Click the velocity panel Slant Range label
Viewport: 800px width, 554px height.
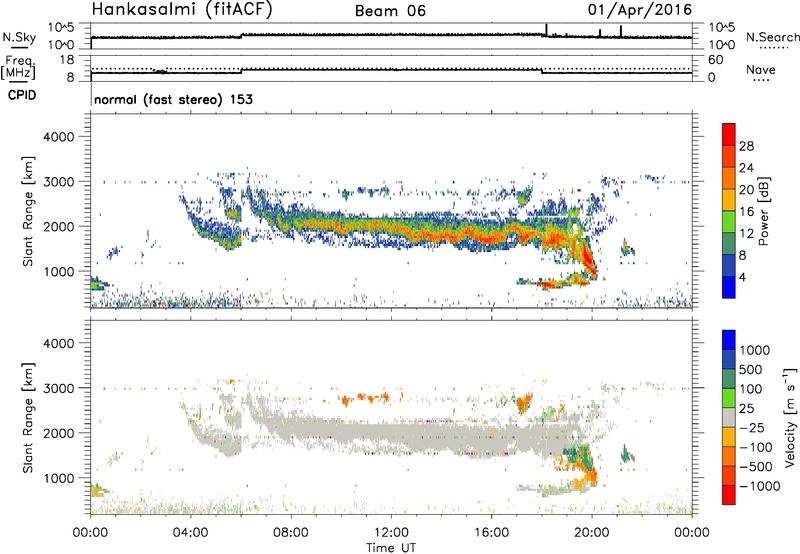click(x=28, y=418)
